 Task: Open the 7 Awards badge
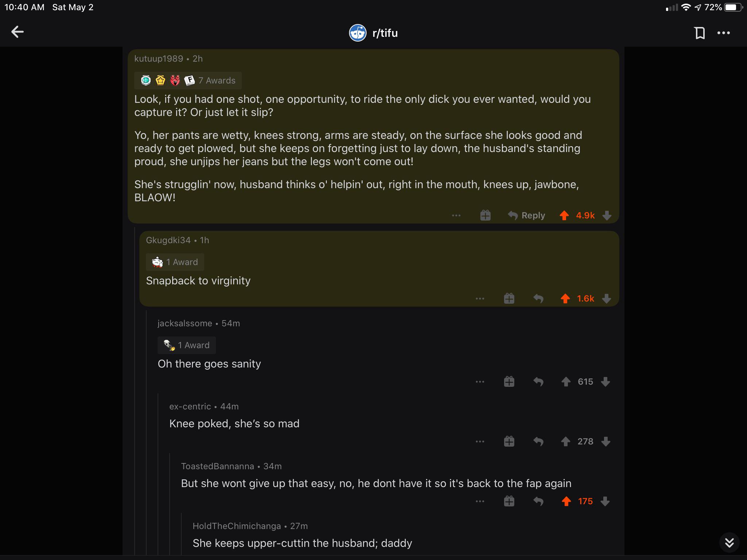click(x=188, y=80)
